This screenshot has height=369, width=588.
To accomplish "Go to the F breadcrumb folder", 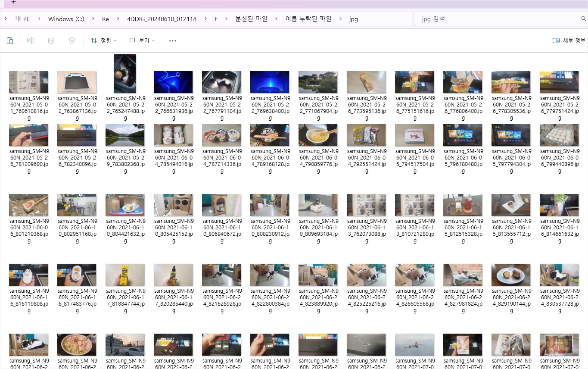I will click(x=216, y=19).
